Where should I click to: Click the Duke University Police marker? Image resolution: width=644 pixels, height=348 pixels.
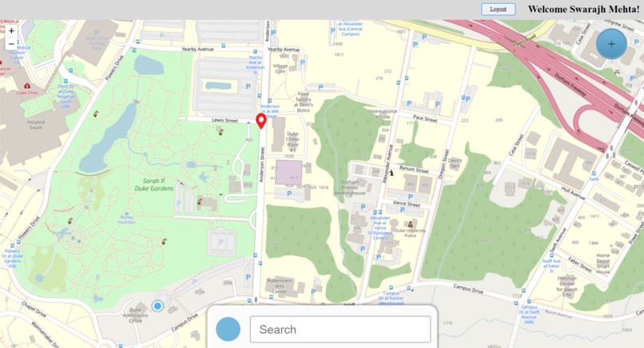click(x=410, y=225)
